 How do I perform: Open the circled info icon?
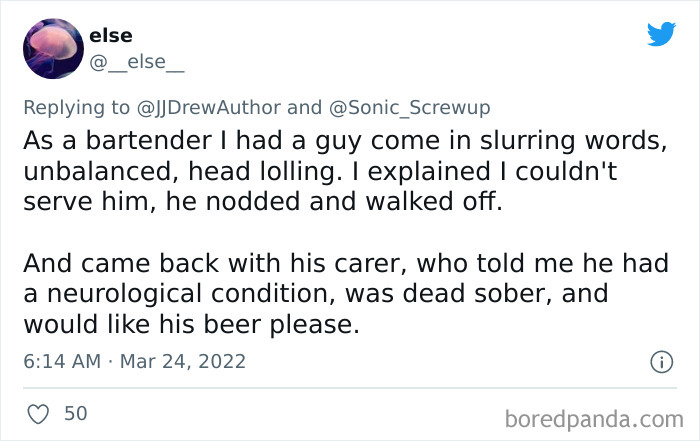[661, 362]
